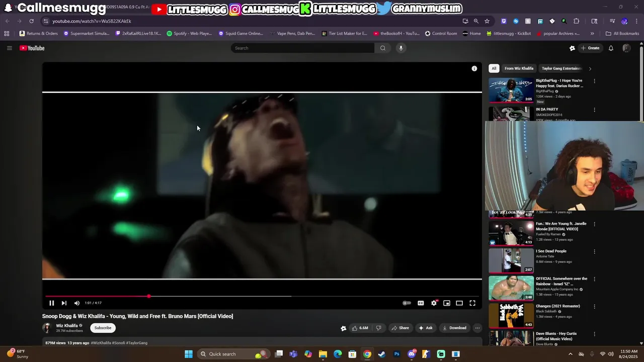Open Black Sabbath Changes thumbnail
Viewport: 644px width, 362px height.
tap(511, 316)
